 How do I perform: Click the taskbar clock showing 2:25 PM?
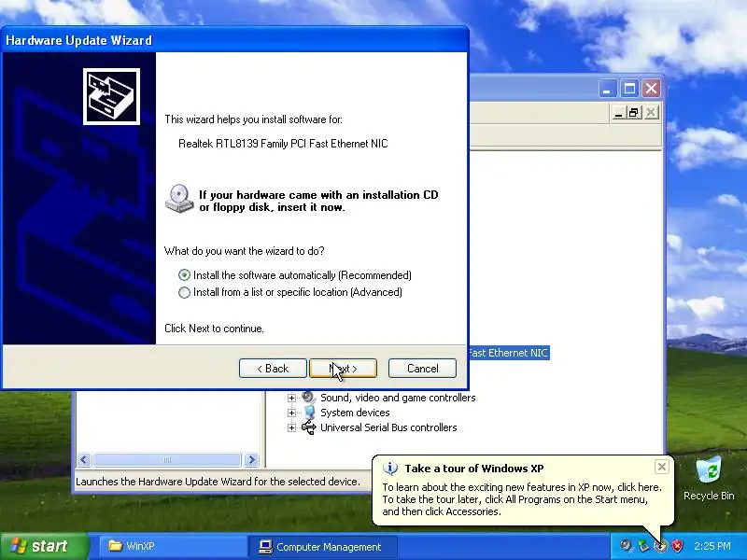click(712, 546)
